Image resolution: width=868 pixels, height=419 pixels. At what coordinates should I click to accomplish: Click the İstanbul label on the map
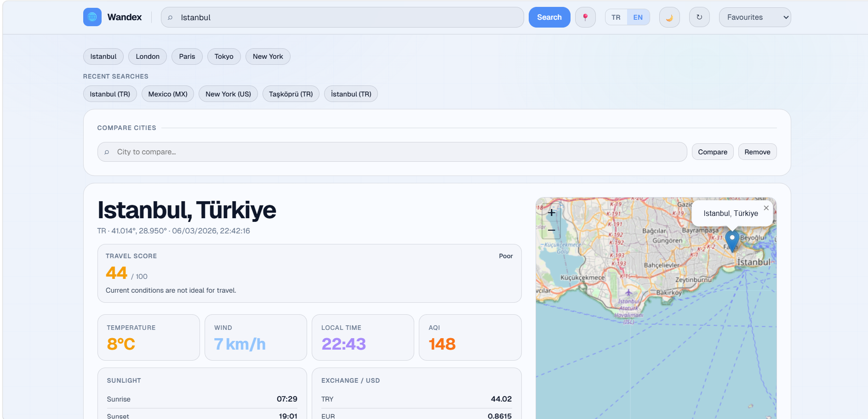(x=754, y=262)
